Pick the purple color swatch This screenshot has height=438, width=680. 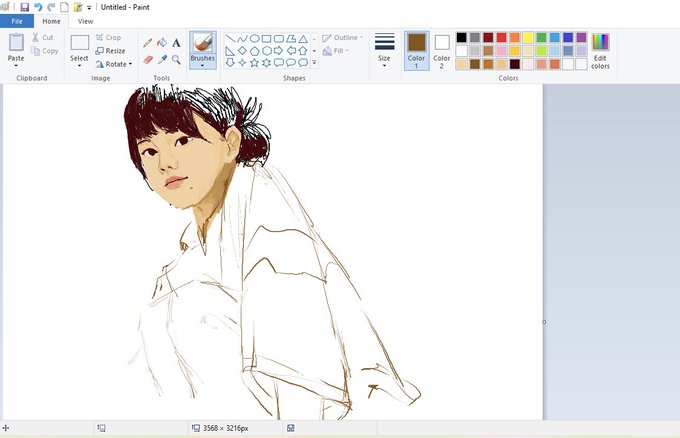[581, 38]
